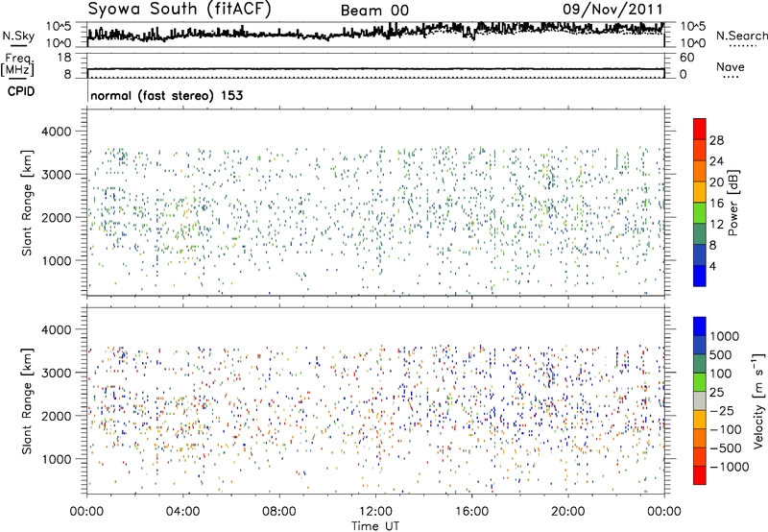Click the '3000' tick on the velocity plot
Viewport: 768px width, 532px height.
(57, 373)
